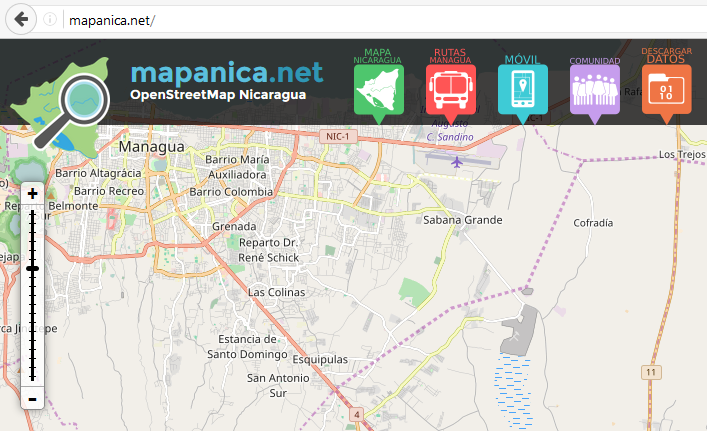Image resolution: width=707 pixels, height=431 pixels.
Task: Click the blue dashed wetland area
Action: [513, 391]
